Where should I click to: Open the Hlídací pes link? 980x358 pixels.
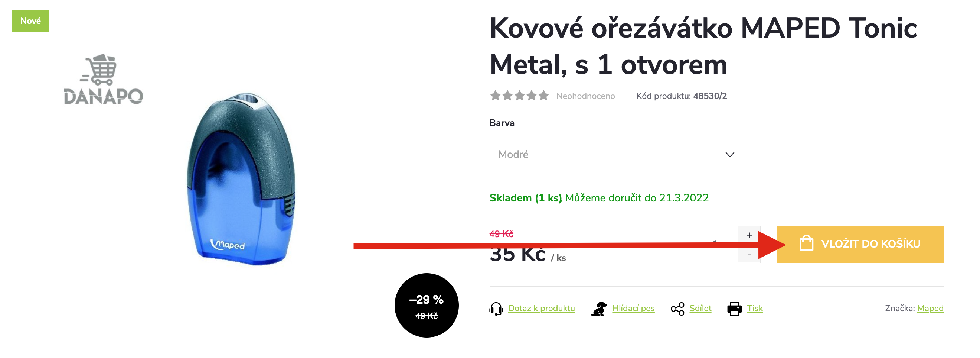click(633, 308)
